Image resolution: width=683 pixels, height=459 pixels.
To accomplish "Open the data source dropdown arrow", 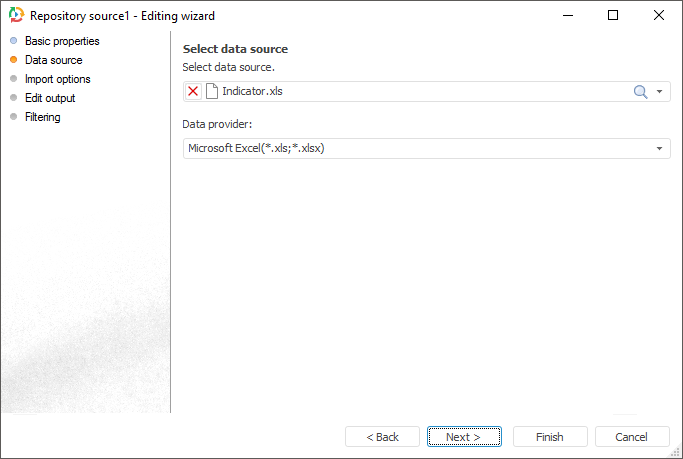I will (x=660, y=92).
